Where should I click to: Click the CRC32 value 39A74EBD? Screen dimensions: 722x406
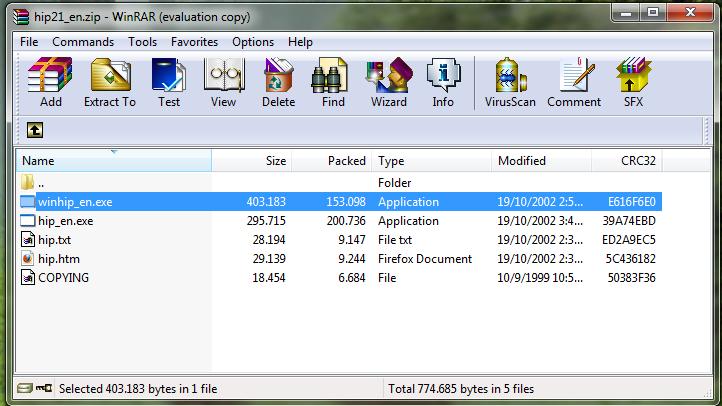(629, 221)
